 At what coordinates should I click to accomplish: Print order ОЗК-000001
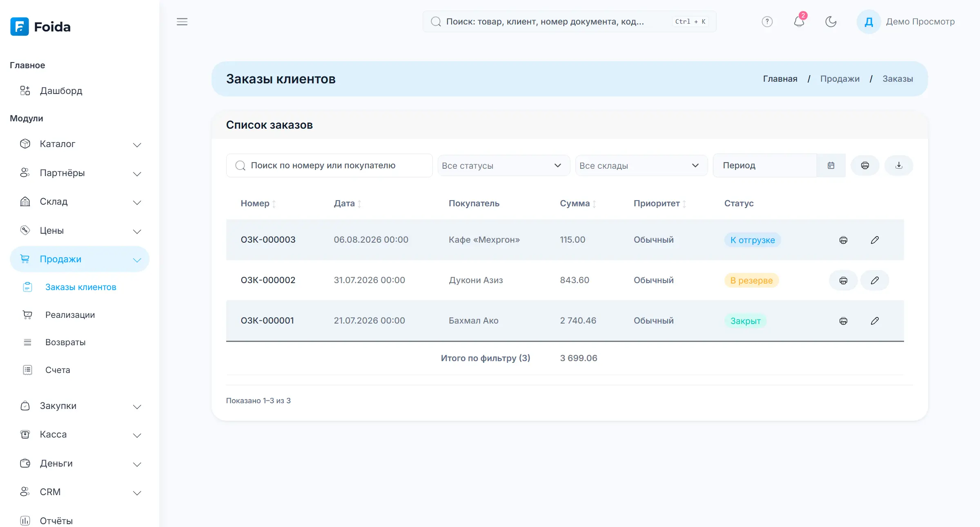point(843,321)
